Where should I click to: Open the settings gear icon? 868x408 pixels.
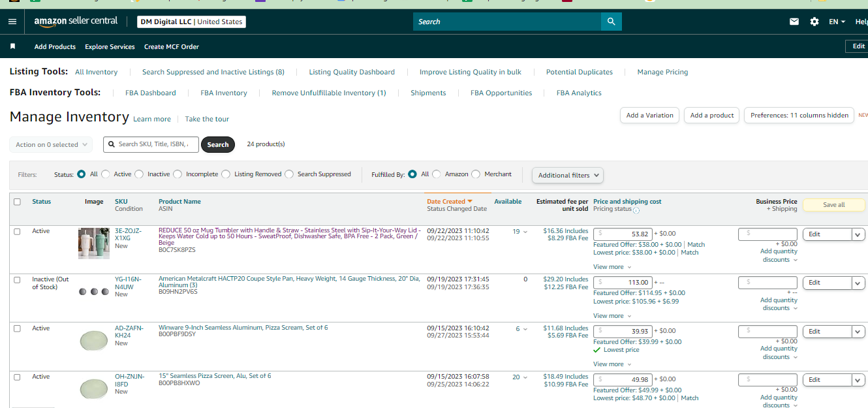click(814, 22)
